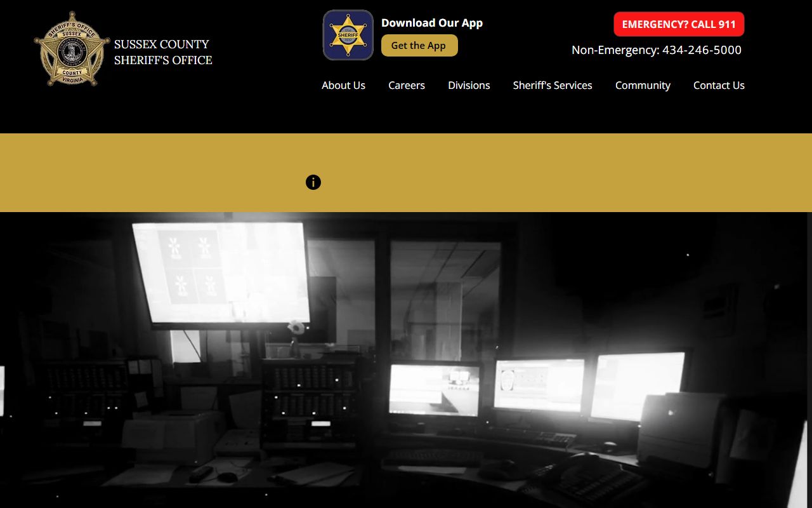812x508 pixels.
Task: Click the dispatch center hero photo
Action: [406, 360]
